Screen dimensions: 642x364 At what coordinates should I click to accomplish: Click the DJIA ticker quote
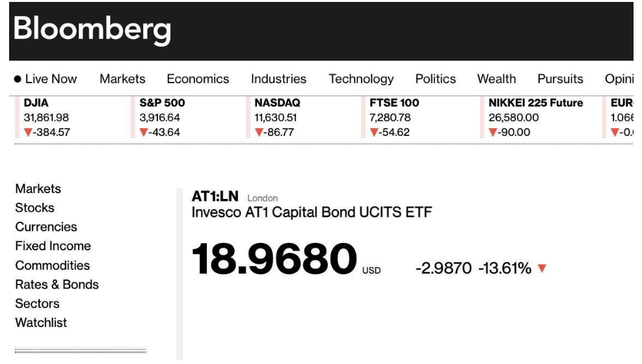coord(46,118)
